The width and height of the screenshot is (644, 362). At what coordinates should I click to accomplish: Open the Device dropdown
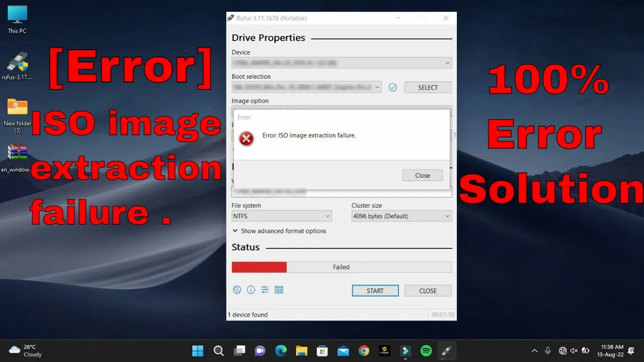click(342, 63)
